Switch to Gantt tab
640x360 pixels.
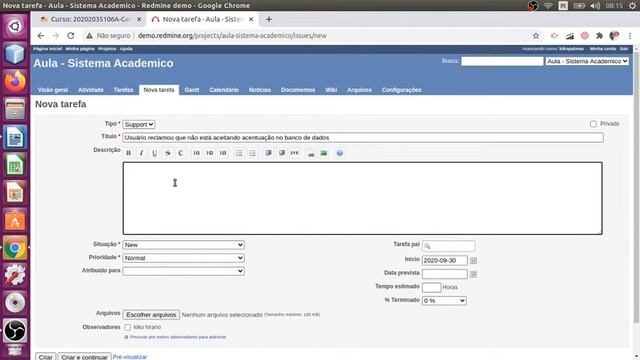tap(192, 90)
